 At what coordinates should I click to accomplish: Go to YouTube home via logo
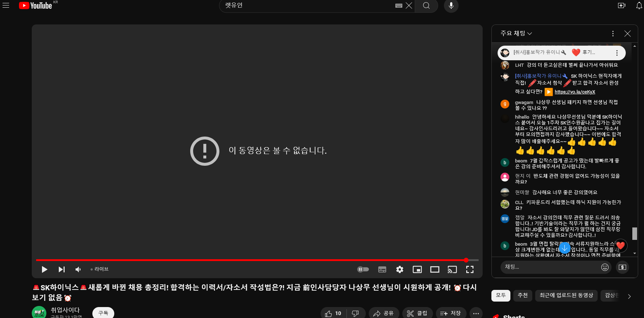35,5
